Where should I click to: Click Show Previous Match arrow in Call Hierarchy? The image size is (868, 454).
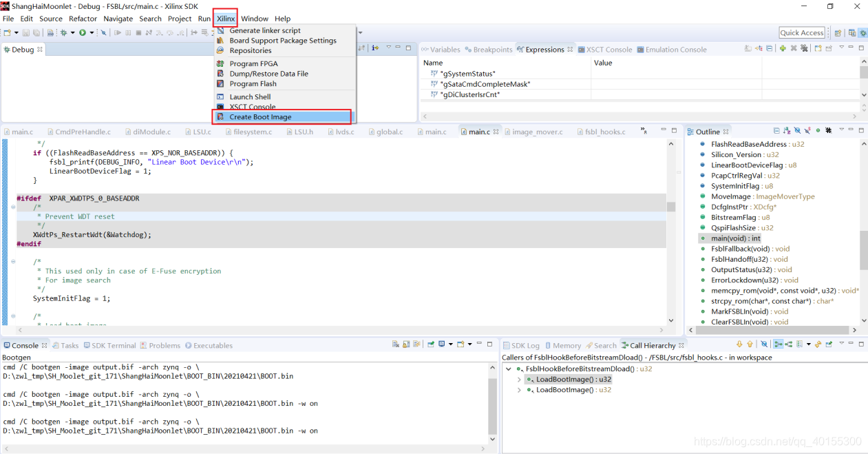point(750,344)
